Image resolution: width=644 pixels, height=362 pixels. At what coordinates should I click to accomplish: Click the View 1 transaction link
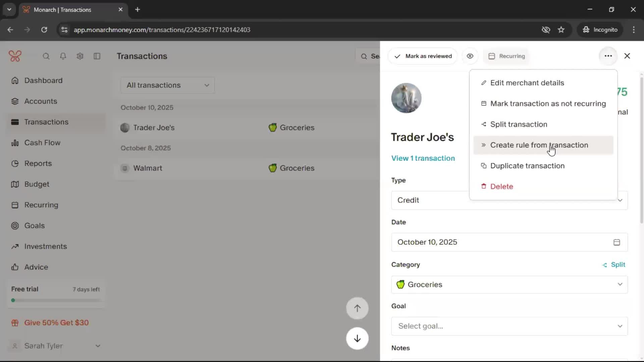point(423,158)
